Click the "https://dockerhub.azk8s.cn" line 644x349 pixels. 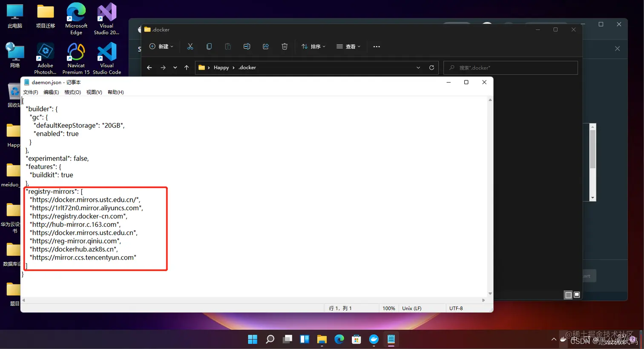tap(74, 249)
